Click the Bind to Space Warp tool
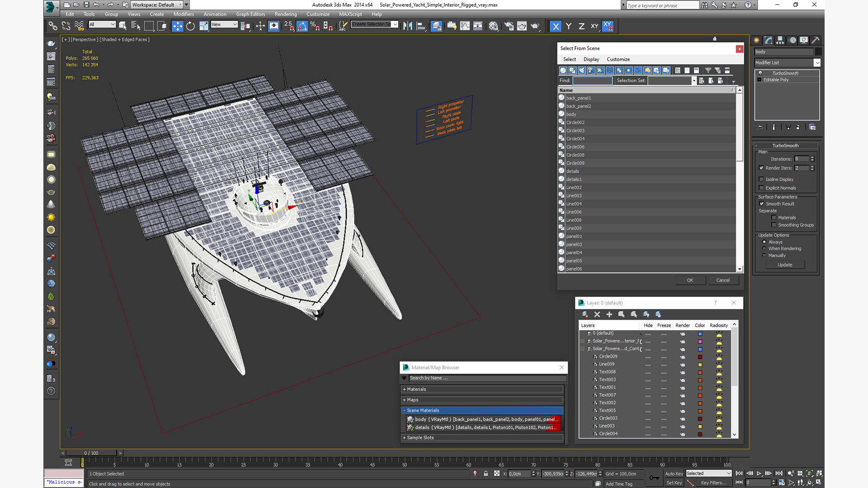Screen dimensions: 868x488 [79, 26]
